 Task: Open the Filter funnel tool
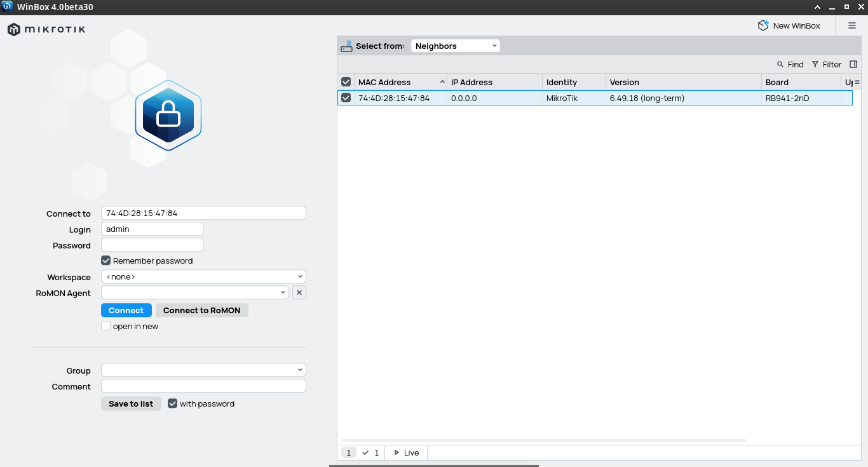pos(815,64)
